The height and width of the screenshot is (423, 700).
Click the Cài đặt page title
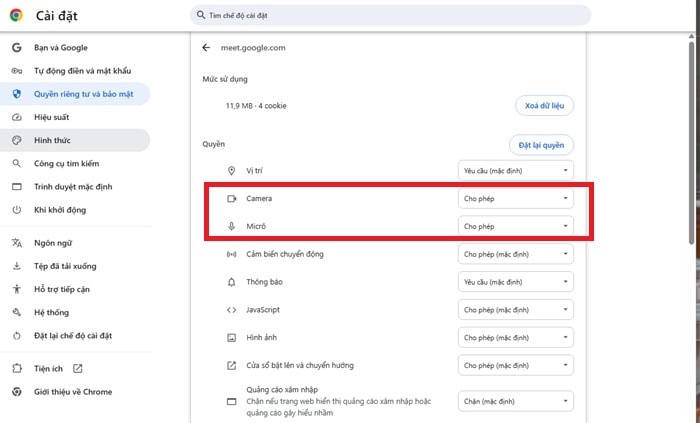coord(57,16)
